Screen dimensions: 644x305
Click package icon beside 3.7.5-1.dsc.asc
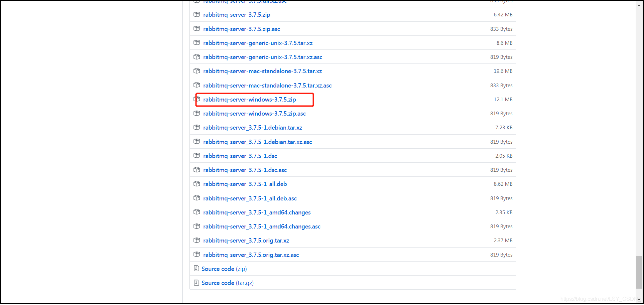[197, 170]
